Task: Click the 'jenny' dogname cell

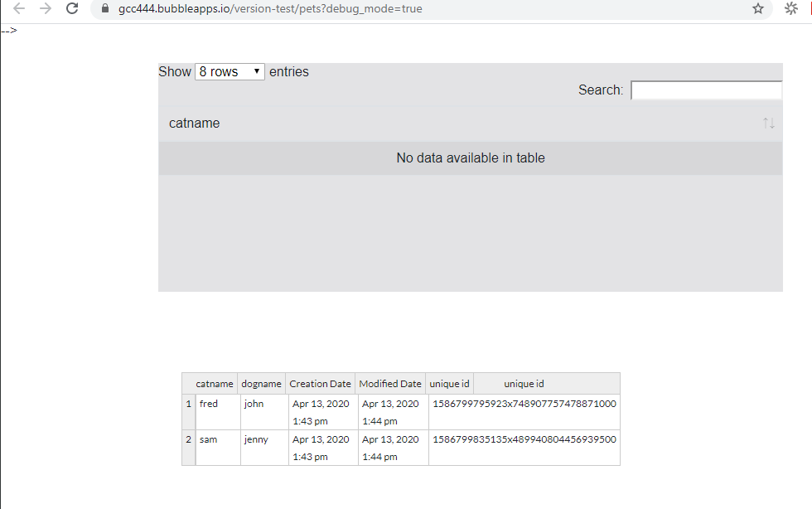Action: (x=264, y=448)
